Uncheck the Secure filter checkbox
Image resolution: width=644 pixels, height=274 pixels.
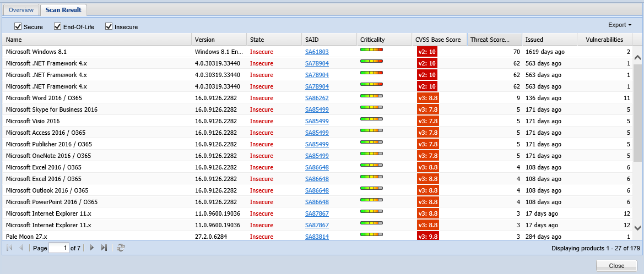[x=18, y=26]
